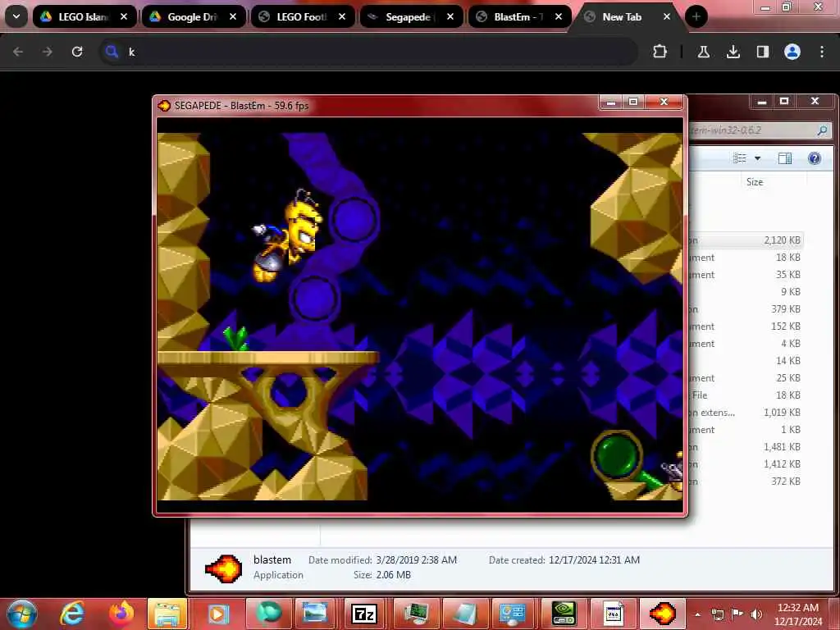This screenshot has width=840, height=630.
Task: Switch to the LEGO Island browser tab
Action: 84,16
